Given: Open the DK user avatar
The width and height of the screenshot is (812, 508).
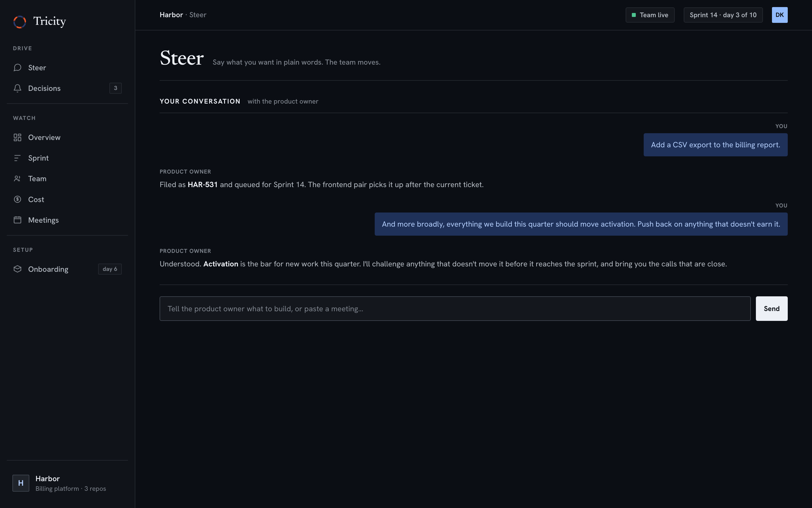Looking at the screenshot, I should coord(780,15).
